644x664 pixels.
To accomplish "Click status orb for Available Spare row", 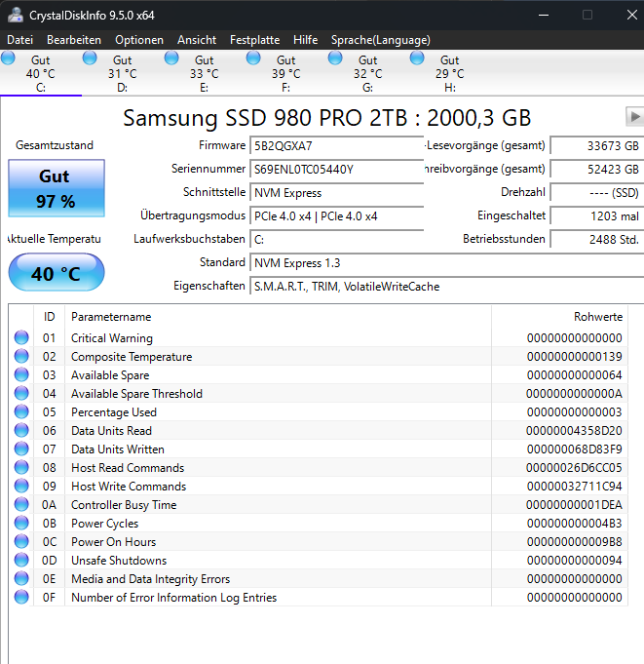I will (x=21, y=374).
